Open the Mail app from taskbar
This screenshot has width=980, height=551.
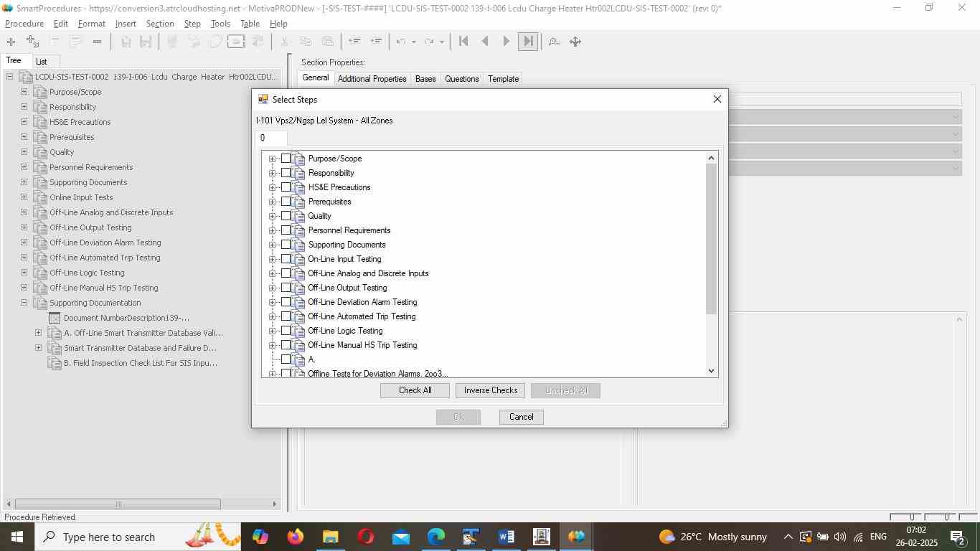click(401, 537)
